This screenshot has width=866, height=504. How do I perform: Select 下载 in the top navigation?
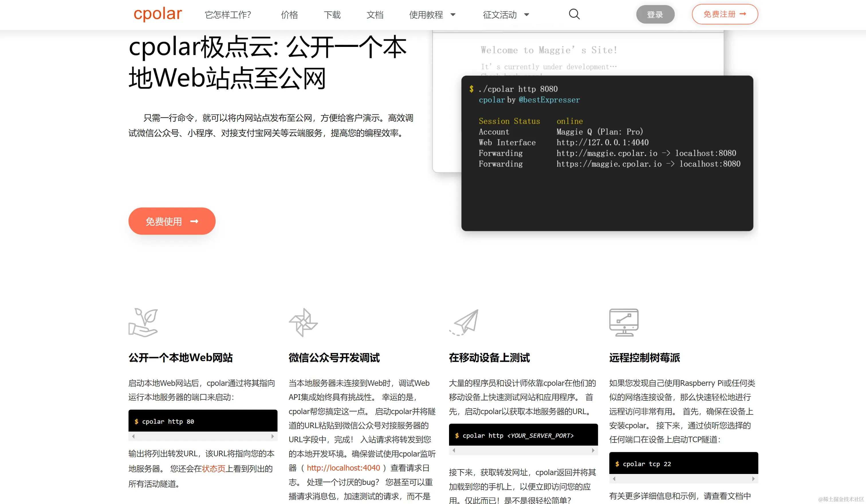(x=332, y=15)
